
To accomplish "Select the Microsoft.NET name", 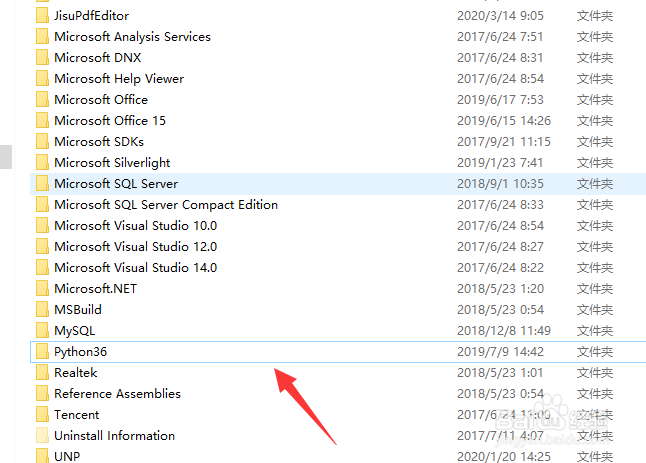I will tap(96, 289).
